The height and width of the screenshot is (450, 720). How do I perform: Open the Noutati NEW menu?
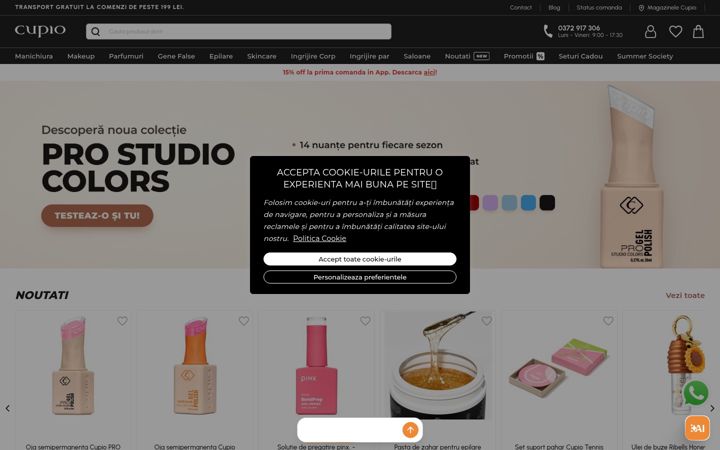(x=467, y=56)
